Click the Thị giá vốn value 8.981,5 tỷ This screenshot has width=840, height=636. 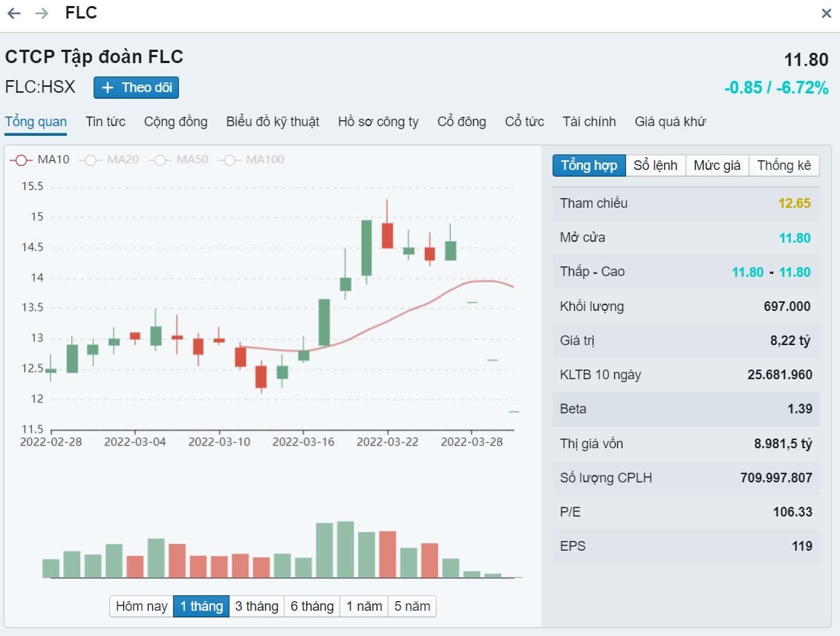coord(783,443)
